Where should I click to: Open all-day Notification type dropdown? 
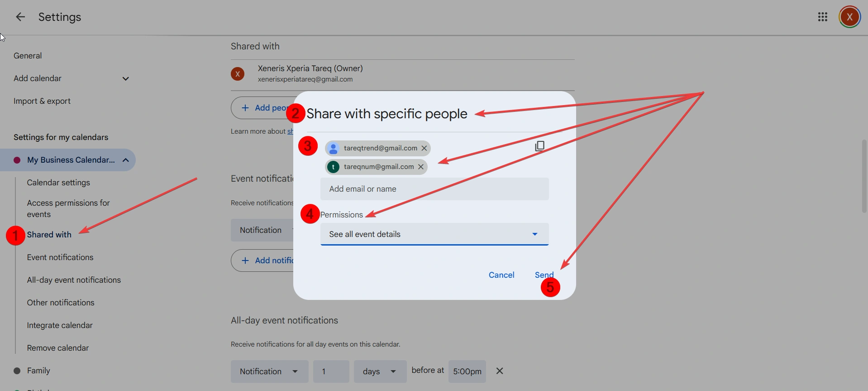(269, 372)
